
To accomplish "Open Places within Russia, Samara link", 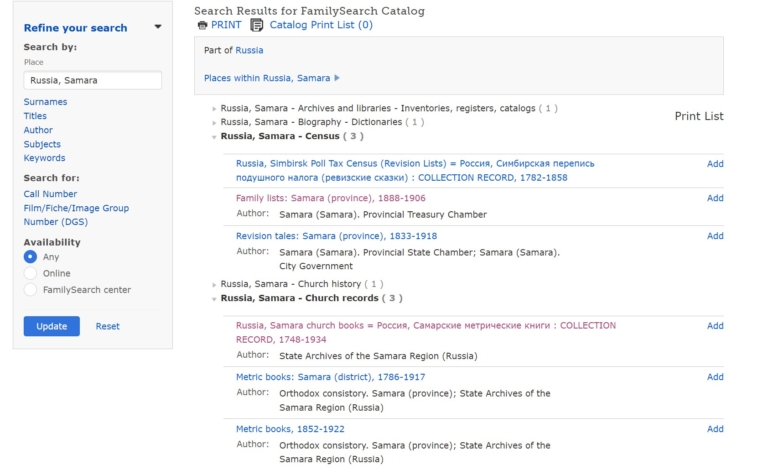I will click(267, 78).
